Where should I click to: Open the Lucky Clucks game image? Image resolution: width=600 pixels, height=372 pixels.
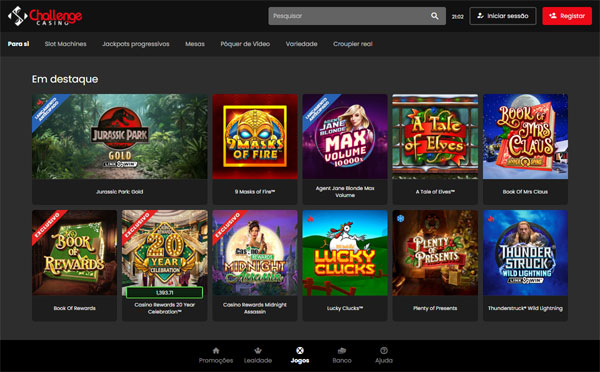[345, 253]
